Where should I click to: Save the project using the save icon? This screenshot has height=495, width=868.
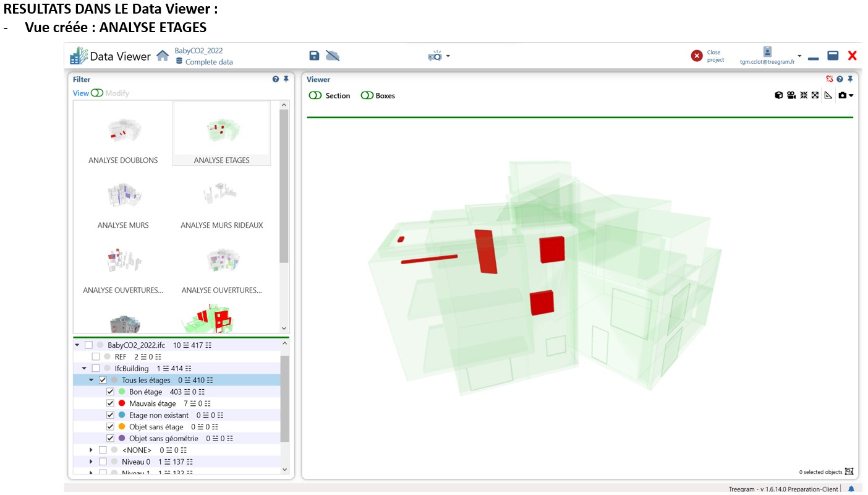314,55
